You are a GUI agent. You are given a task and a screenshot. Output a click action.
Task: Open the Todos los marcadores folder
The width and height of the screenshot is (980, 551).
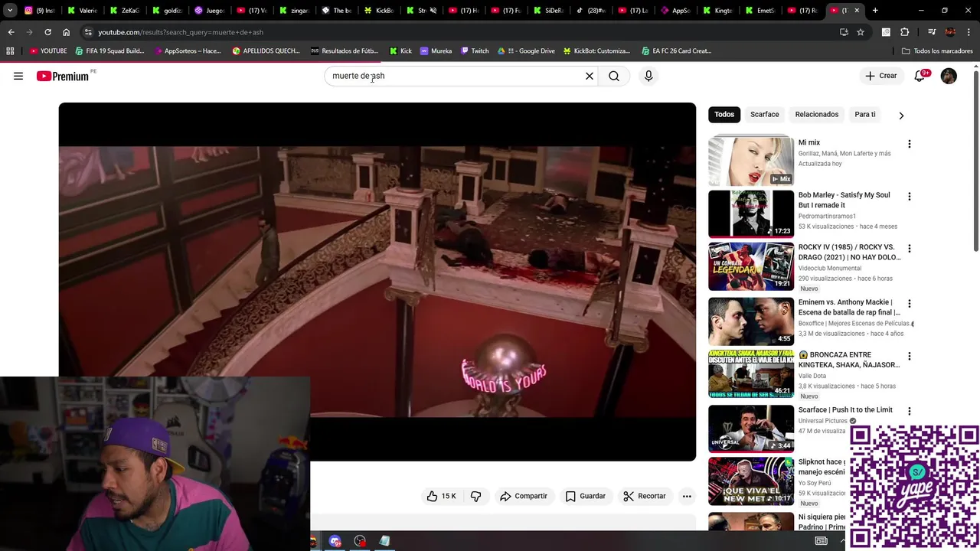tap(937, 51)
